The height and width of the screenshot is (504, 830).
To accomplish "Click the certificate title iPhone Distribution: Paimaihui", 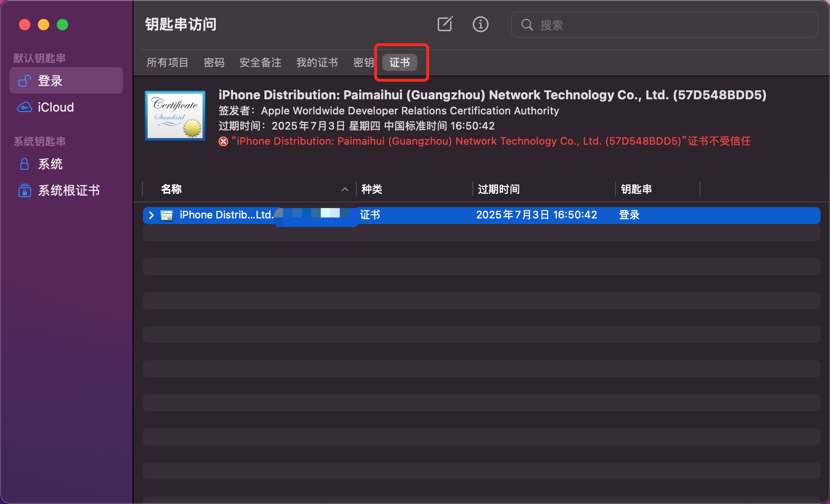I will 493,95.
